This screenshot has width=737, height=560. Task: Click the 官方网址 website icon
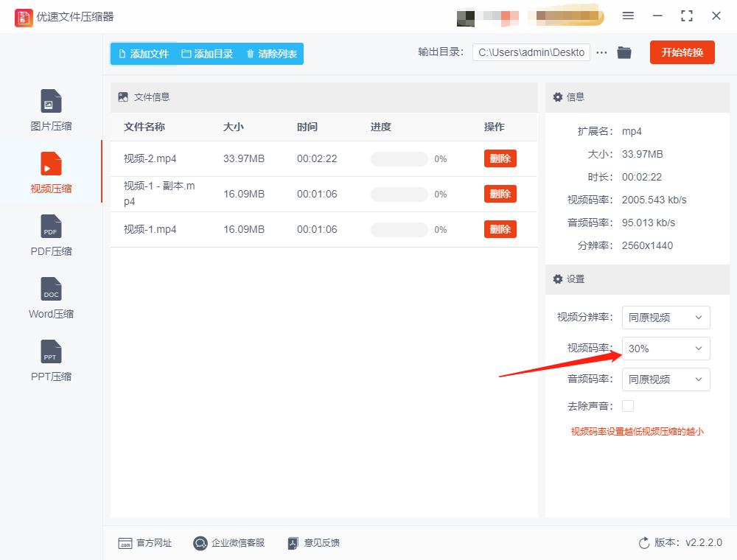144,543
